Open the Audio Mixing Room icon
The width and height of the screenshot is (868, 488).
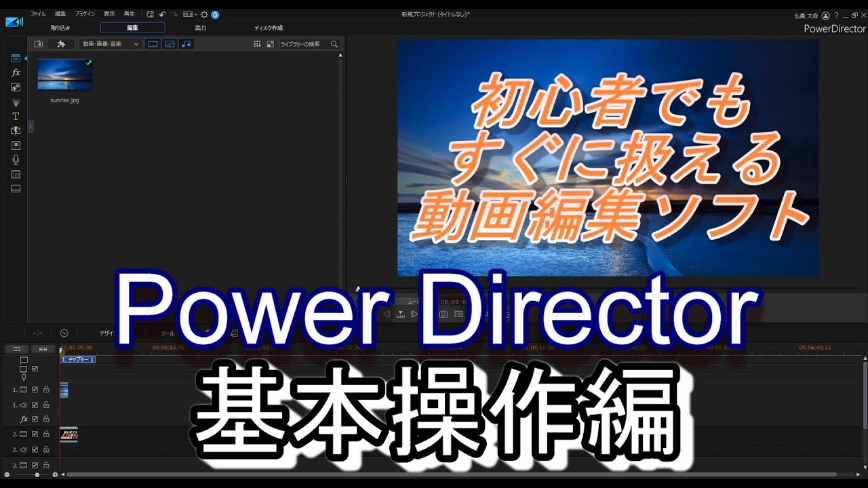click(16, 145)
